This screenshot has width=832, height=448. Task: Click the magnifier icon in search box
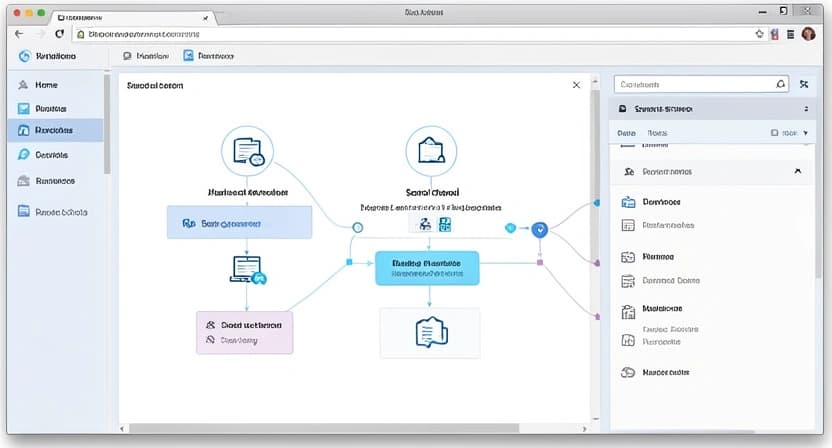pyautogui.click(x=781, y=85)
